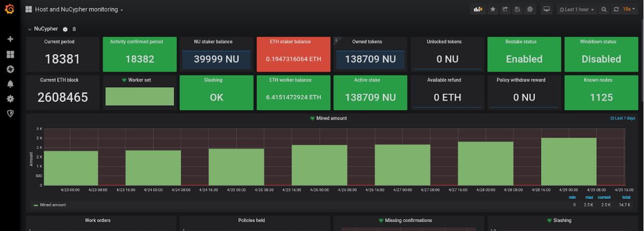Open the Work orders panel title
The width and height of the screenshot is (644, 231).
(98, 221)
